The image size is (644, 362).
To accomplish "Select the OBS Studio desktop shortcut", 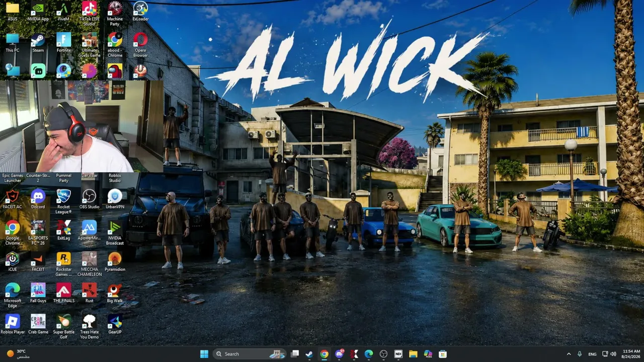I will [89, 200].
